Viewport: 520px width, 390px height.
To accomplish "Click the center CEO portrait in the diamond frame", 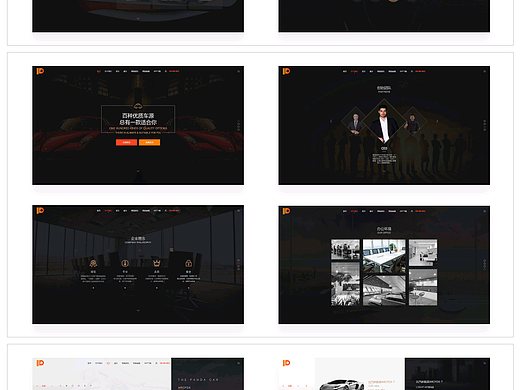I will coord(384,122).
